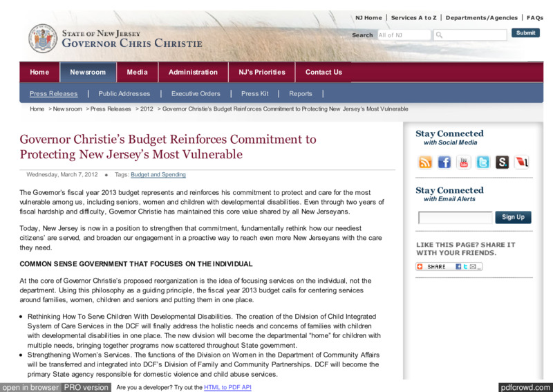Click the orange Share plus icon
This screenshot has width=553, height=392.
[x=420, y=267]
